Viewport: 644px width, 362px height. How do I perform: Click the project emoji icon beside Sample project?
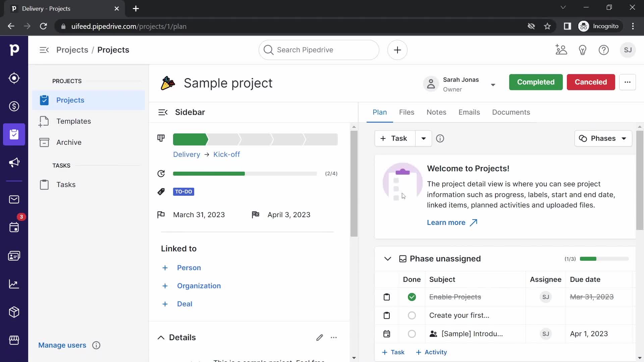[168, 83]
